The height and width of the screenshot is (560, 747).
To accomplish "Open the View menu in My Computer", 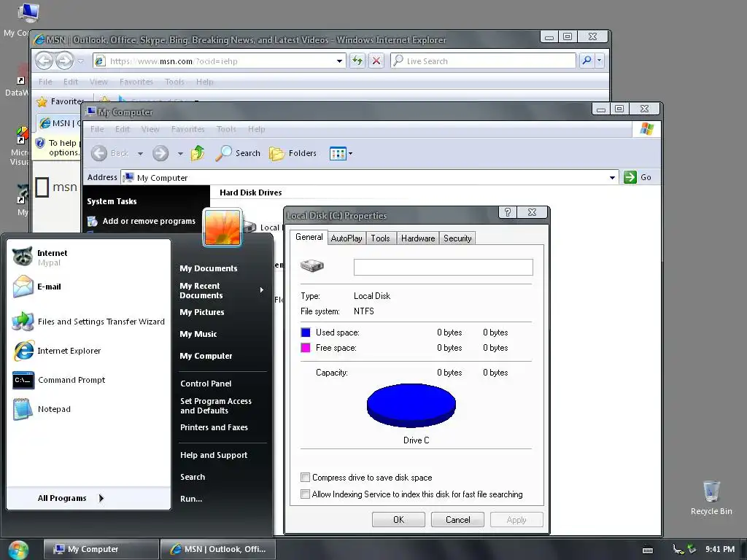I will tap(150, 129).
